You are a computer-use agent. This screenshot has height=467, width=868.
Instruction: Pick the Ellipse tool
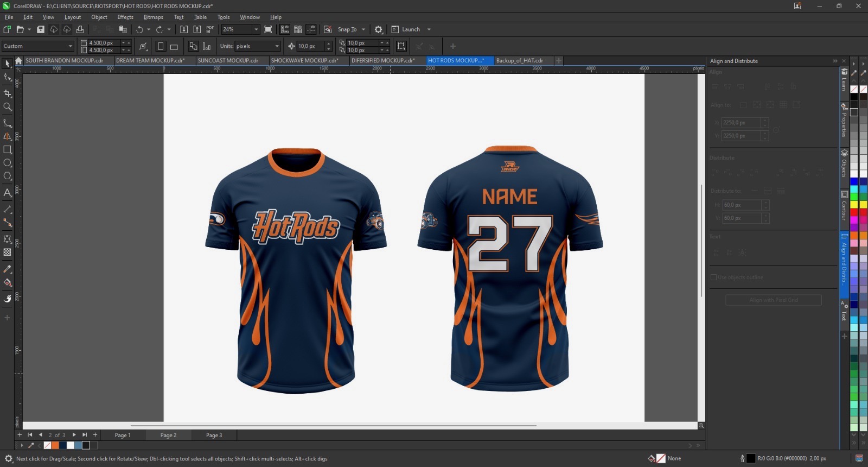point(7,163)
